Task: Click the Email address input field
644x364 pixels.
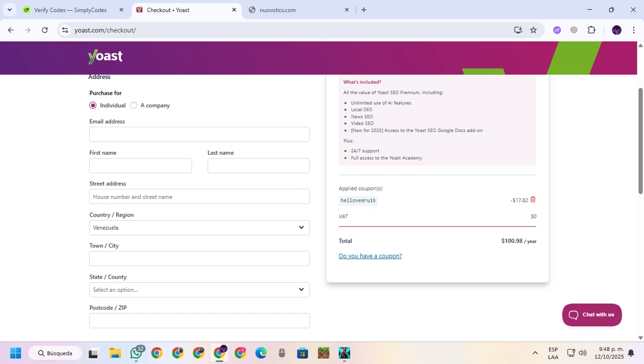Action: pos(199,135)
